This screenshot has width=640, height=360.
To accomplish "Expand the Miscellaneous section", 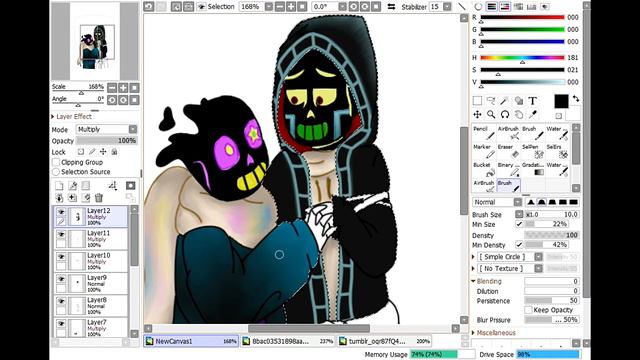I will [x=473, y=333].
